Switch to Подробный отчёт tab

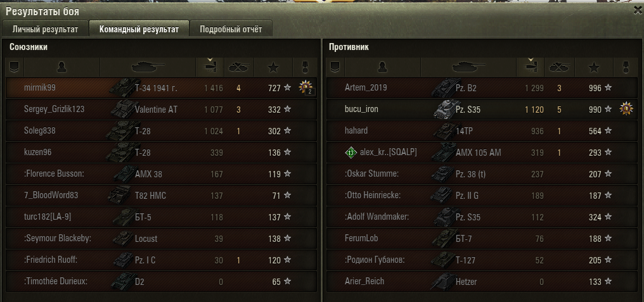pos(231,29)
